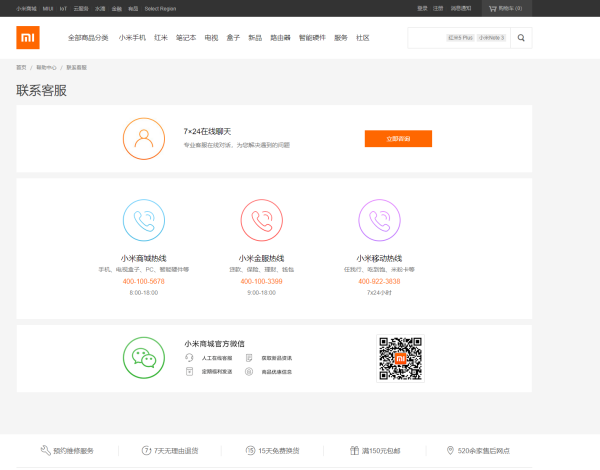Go to the 服务 nav item

click(x=341, y=38)
